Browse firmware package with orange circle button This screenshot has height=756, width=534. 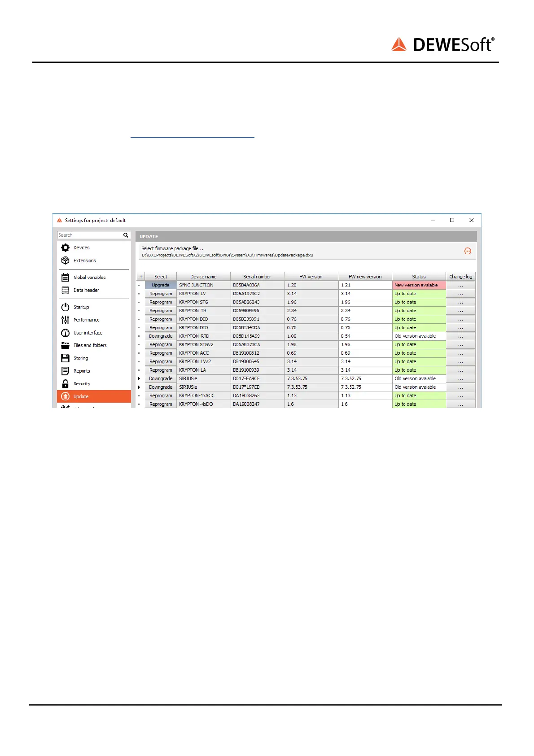point(468,251)
